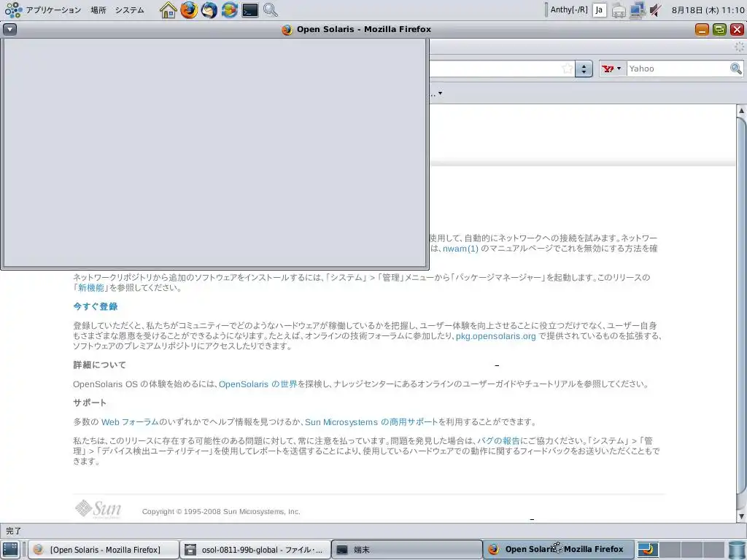Open the アプリケーション menu
747x560 pixels.
[x=53, y=10]
